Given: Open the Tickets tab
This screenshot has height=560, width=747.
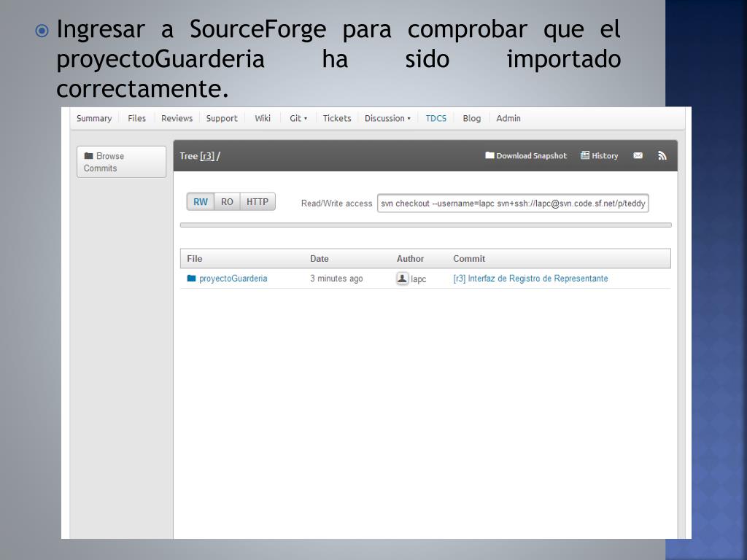Looking at the screenshot, I should 337,118.
